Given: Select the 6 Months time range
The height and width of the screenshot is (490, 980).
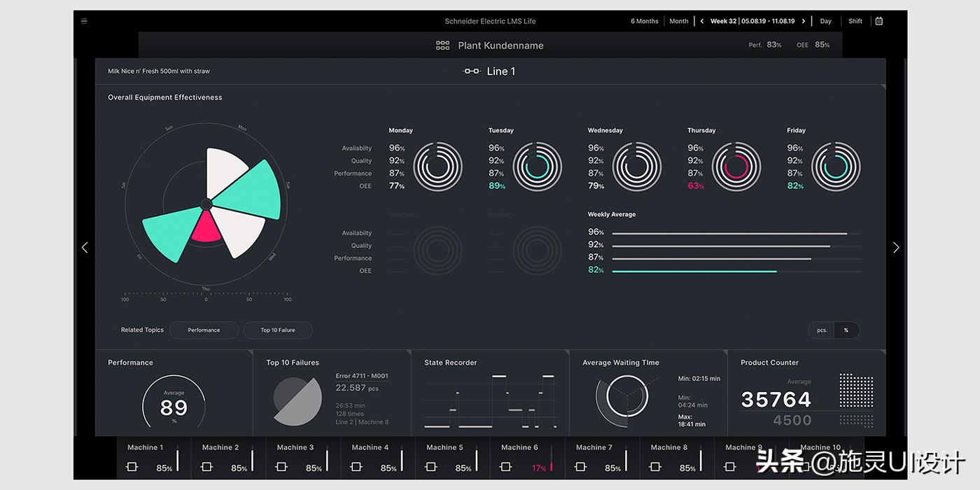Looking at the screenshot, I should click(645, 21).
